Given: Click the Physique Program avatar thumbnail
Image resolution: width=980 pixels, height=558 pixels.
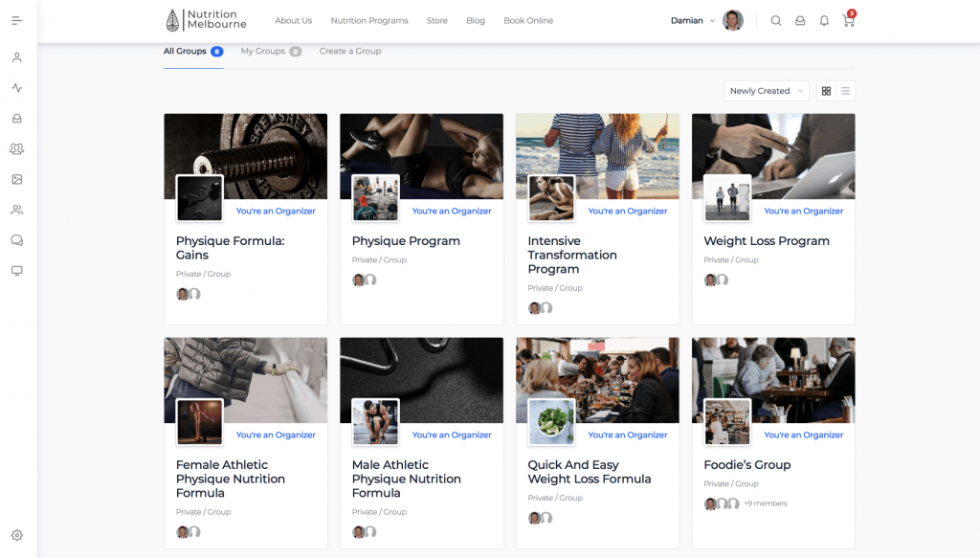Looking at the screenshot, I should click(375, 198).
